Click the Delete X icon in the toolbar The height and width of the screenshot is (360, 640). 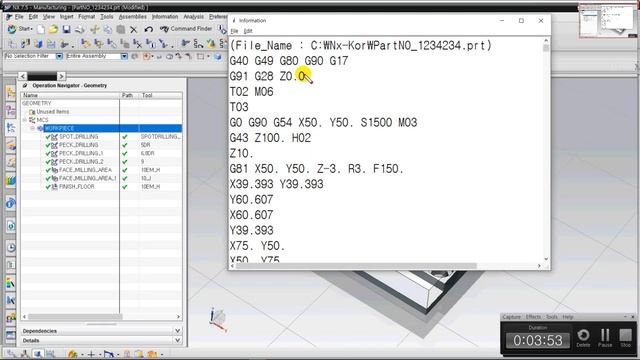click(x=133, y=29)
